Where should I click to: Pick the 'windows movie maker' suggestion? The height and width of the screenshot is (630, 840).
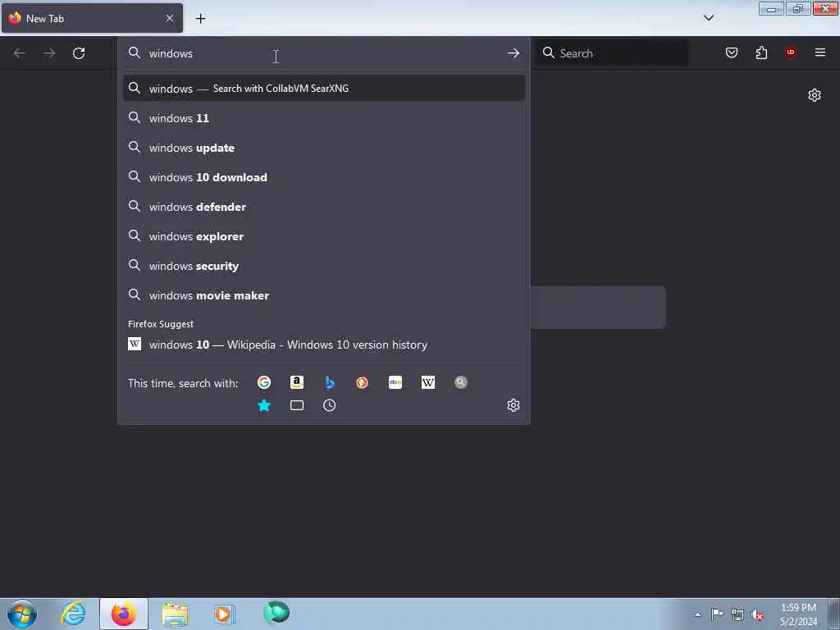tap(323, 295)
